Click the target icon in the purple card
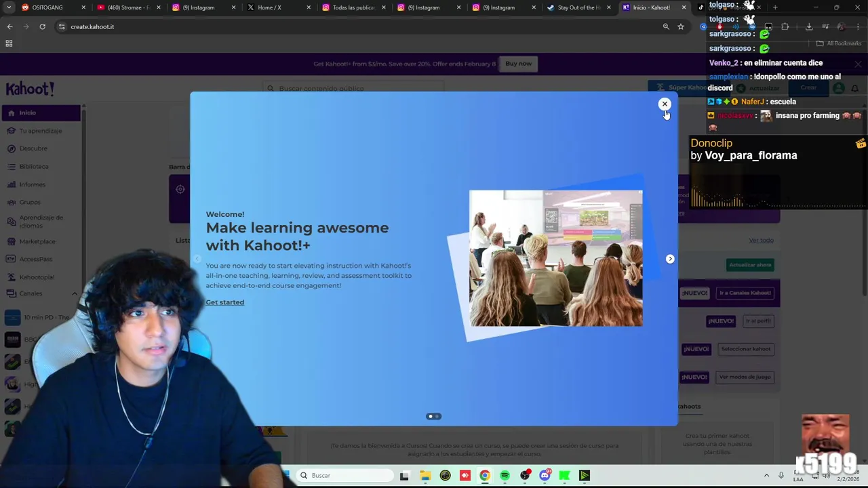This screenshot has width=868, height=488. [x=180, y=189]
